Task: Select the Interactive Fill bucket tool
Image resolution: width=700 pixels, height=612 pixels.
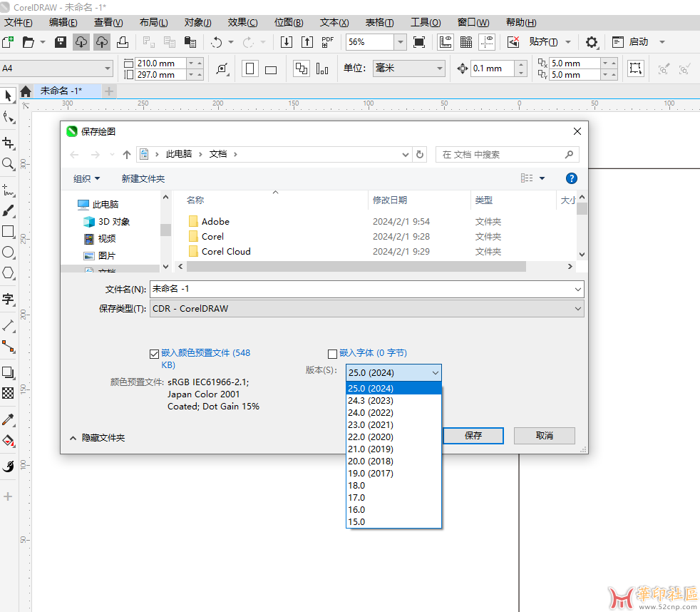Action: (x=8, y=441)
